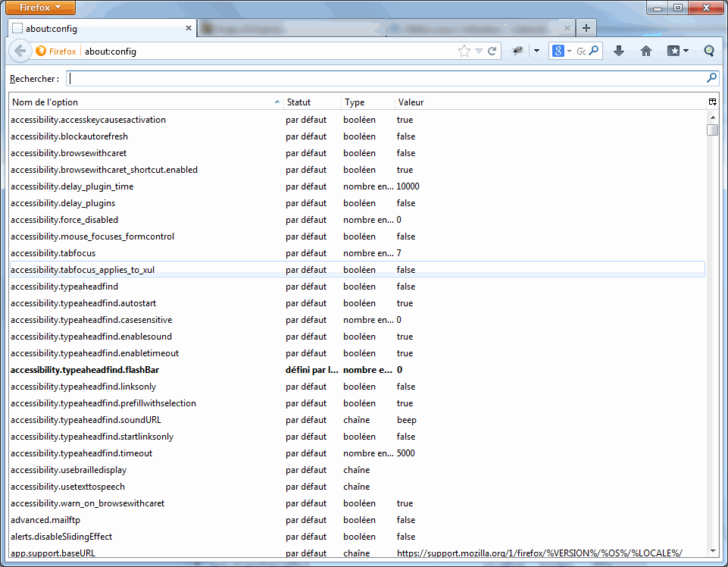The image size is (728, 567).
Task: Select the about:config tab
Action: [x=102, y=28]
